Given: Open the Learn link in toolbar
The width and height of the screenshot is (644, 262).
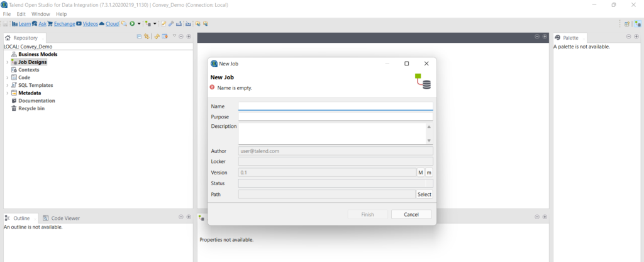Looking at the screenshot, I should (x=25, y=24).
